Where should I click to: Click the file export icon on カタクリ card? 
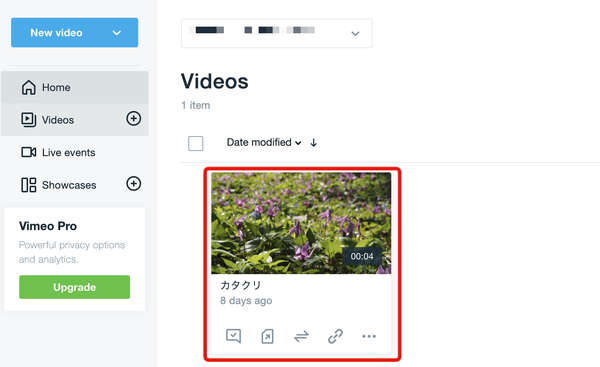click(x=267, y=336)
